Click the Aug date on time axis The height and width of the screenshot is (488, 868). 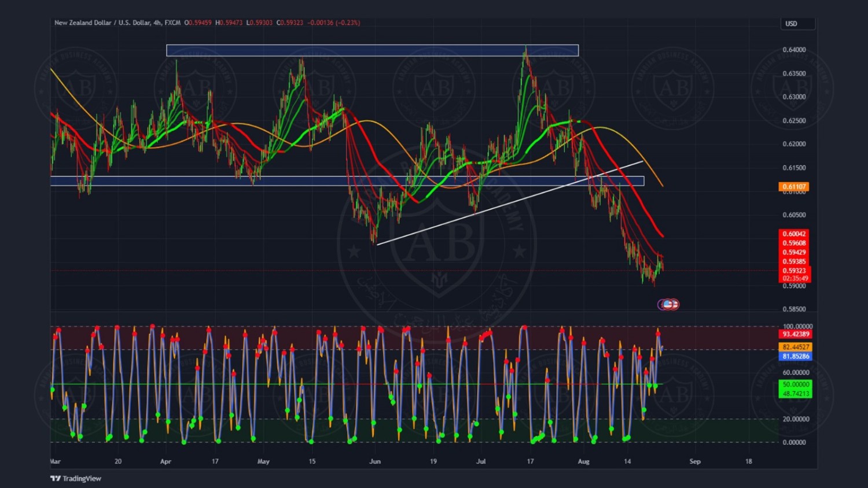(583, 461)
